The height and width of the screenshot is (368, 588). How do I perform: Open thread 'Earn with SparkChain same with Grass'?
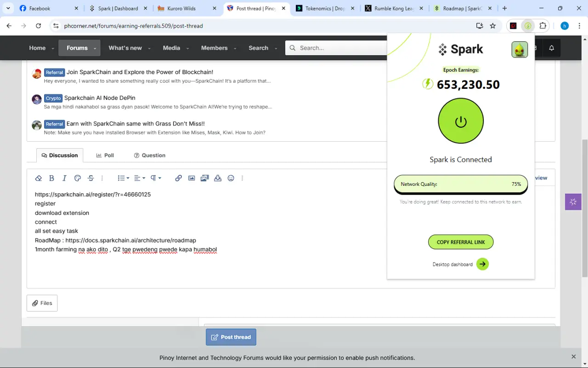point(136,124)
